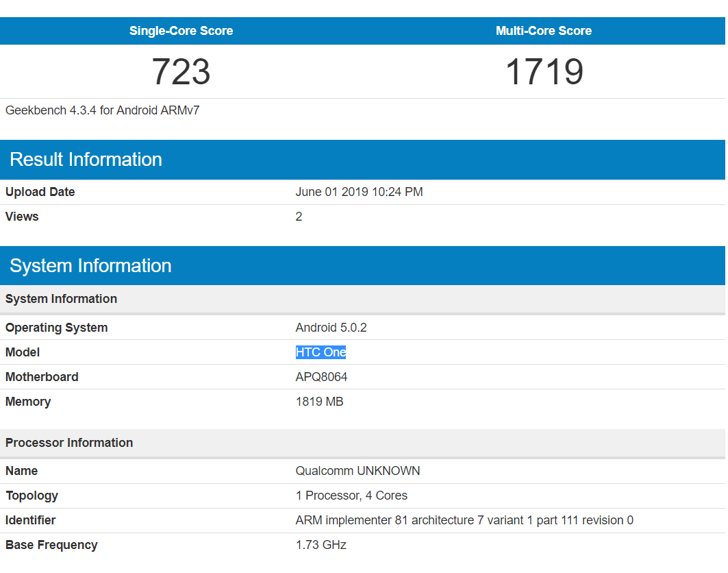The height and width of the screenshot is (573, 728).
Task: Click the Views label
Action: (x=22, y=217)
